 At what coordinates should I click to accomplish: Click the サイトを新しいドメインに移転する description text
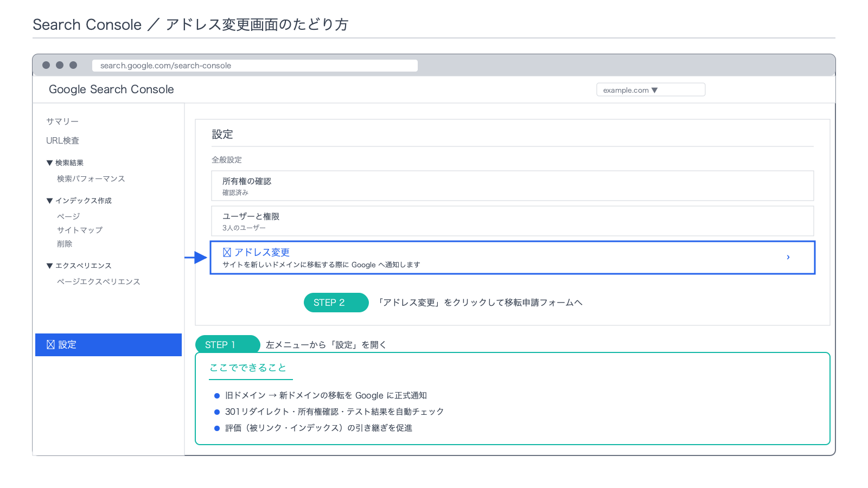321,265
